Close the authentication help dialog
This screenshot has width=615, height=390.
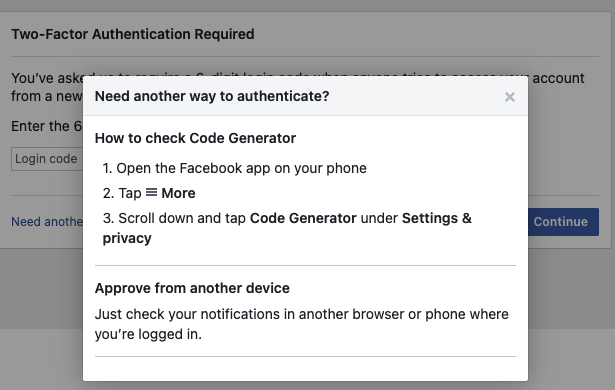coord(509,97)
